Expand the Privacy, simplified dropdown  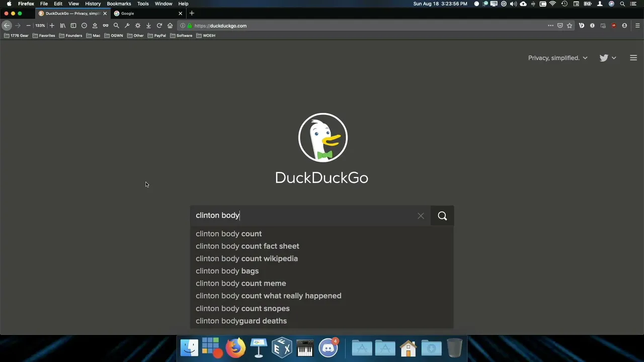[557, 58]
